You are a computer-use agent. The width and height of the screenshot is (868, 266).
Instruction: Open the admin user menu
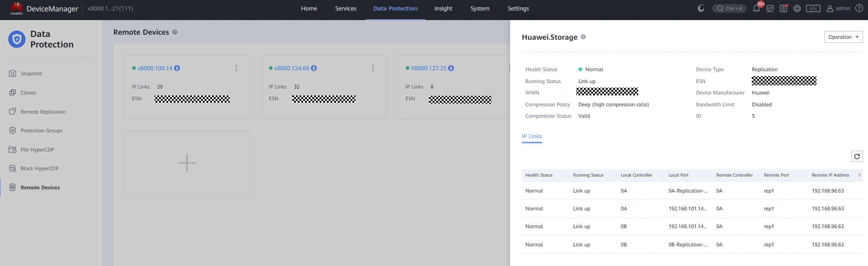pyautogui.click(x=838, y=9)
